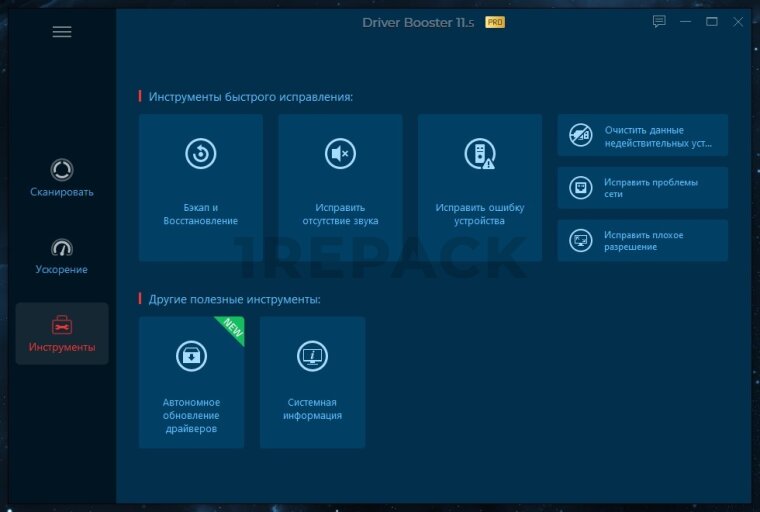Viewport: 760px width, 512px height.
Task: Open the hamburger menu
Action: 62,32
